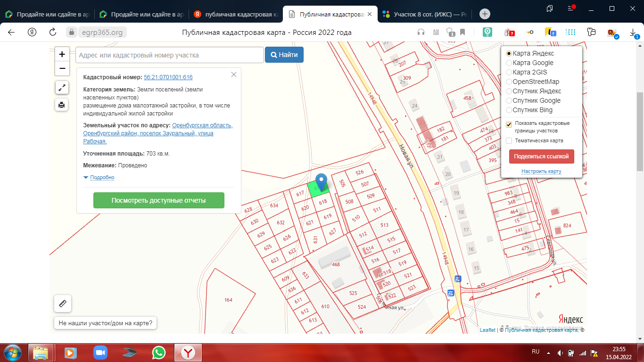Open the read-aloud headphones icon
Image resolution: width=644 pixels, height=362 pixels.
coord(421,32)
